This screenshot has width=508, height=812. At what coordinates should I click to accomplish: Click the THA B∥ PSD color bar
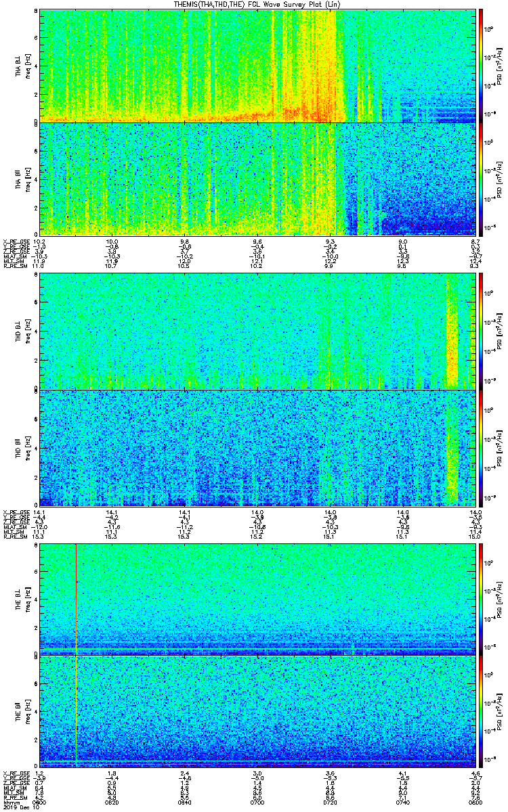[481, 179]
